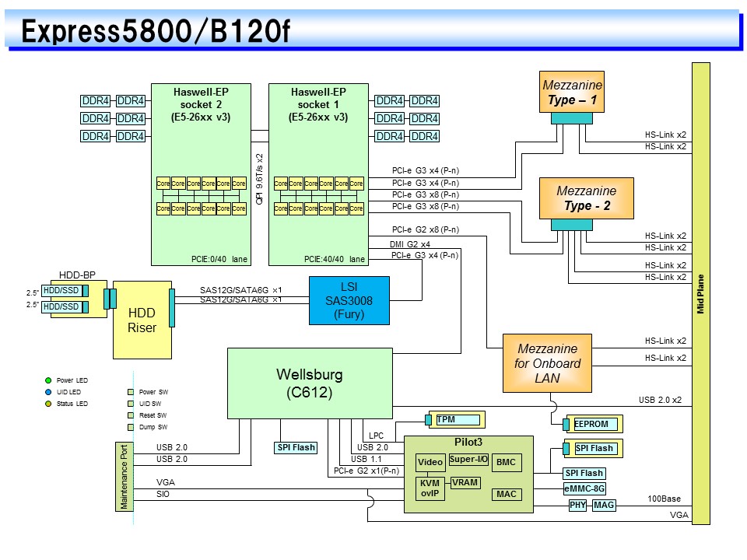Viewport: 747px width, 560px height.
Task: Select the Wellsburg (C612) chipset block
Action: [310, 383]
